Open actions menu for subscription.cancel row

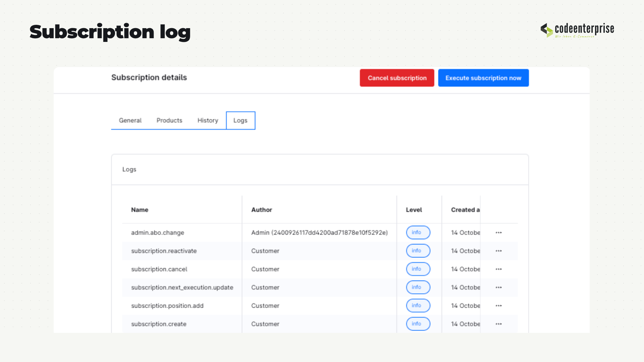[498, 269]
